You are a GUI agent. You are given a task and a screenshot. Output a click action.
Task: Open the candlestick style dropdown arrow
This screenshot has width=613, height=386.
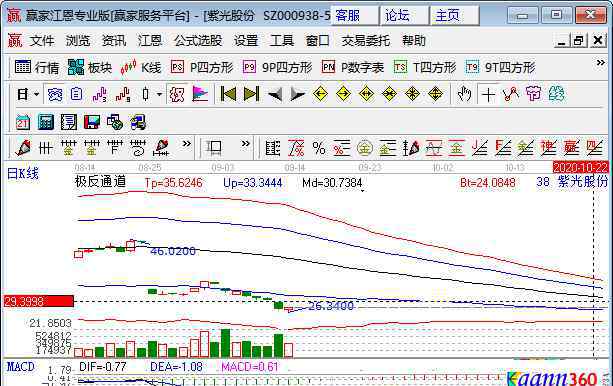coord(159,94)
